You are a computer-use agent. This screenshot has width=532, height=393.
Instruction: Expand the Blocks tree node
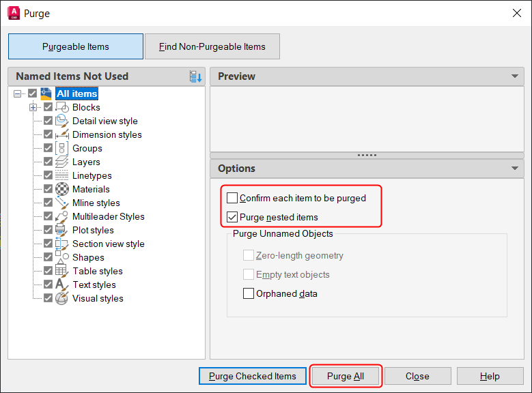(x=33, y=108)
